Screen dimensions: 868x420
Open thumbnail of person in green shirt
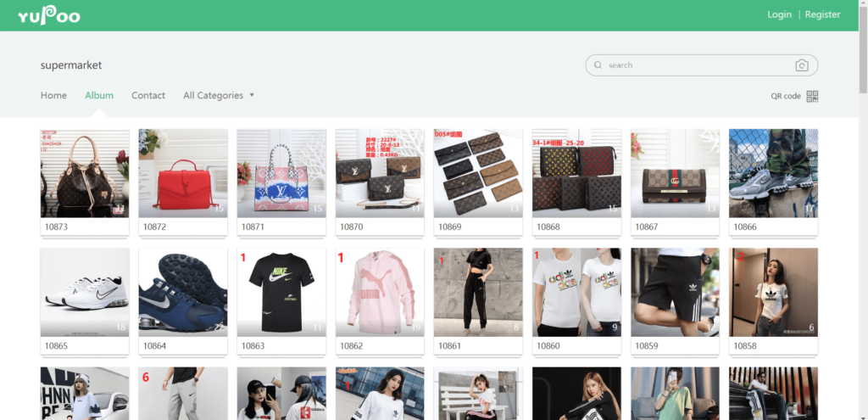(676, 394)
